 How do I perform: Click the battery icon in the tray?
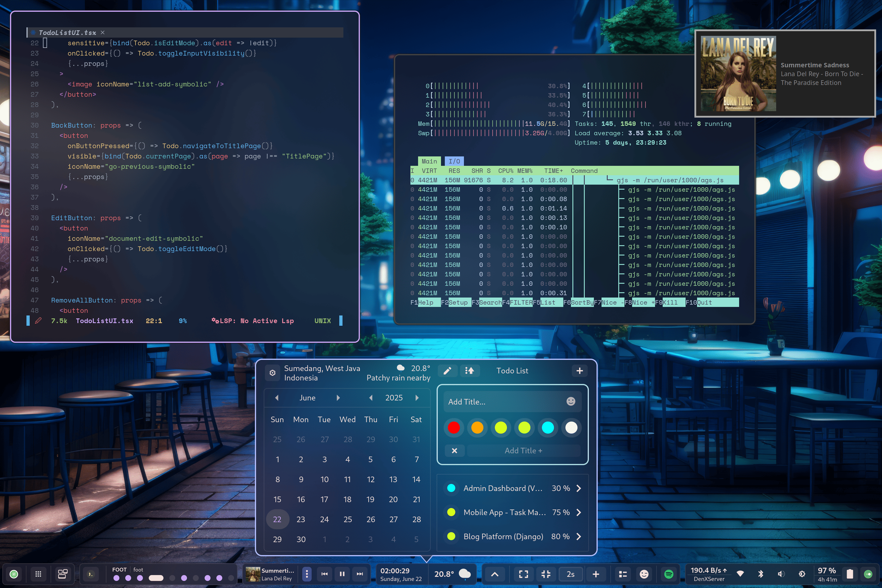[850, 574]
